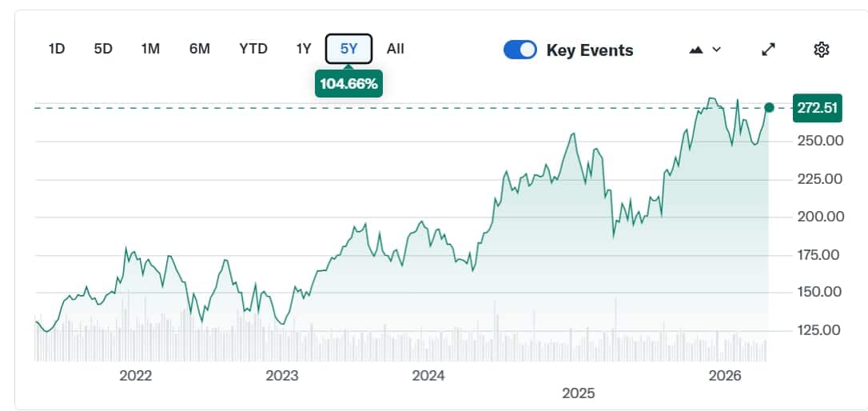The height and width of the screenshot is (411, 868).
Task: Click the green dot ending the price line
Action: (769, 107)
